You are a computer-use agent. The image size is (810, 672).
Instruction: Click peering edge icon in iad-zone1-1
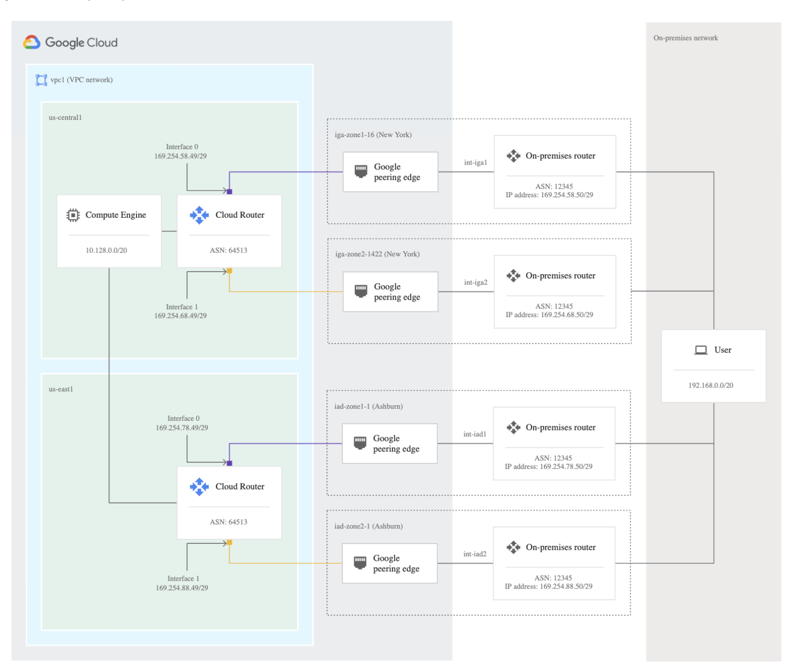click(x=360, y=443)
